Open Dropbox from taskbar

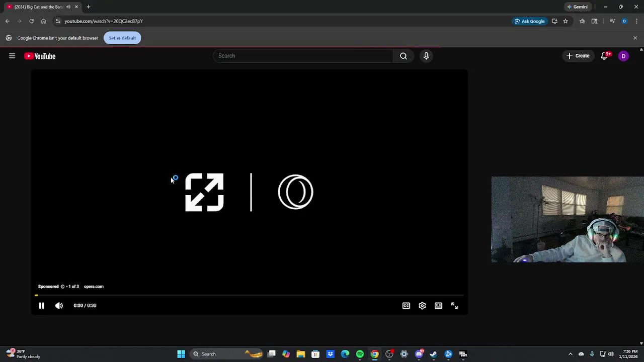coord(330,354)
